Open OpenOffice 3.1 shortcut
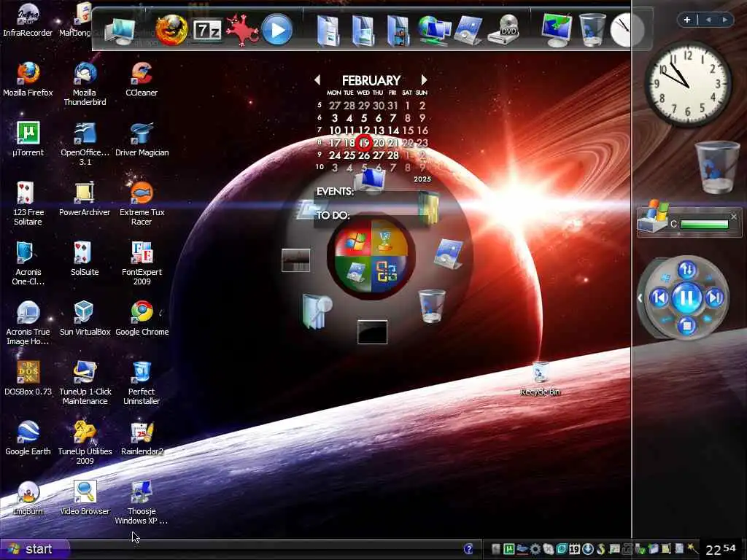747x560 pixels. pos(85,144)
